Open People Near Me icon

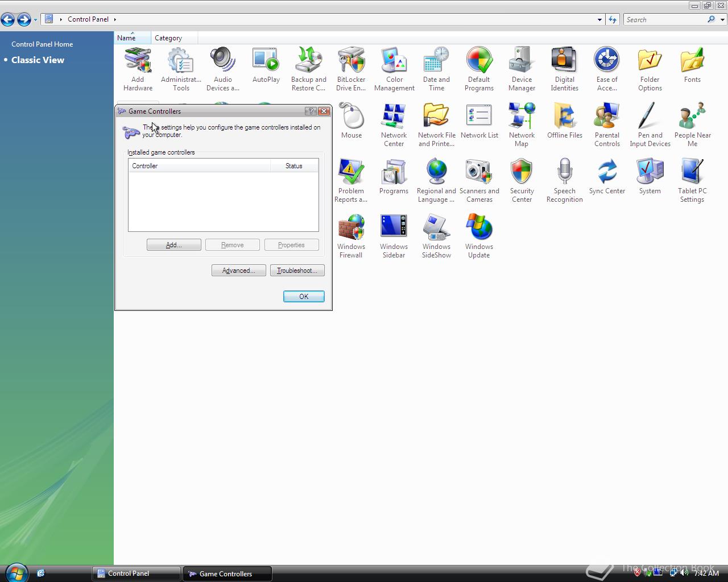pyautogui.click(x=692, y=125)
